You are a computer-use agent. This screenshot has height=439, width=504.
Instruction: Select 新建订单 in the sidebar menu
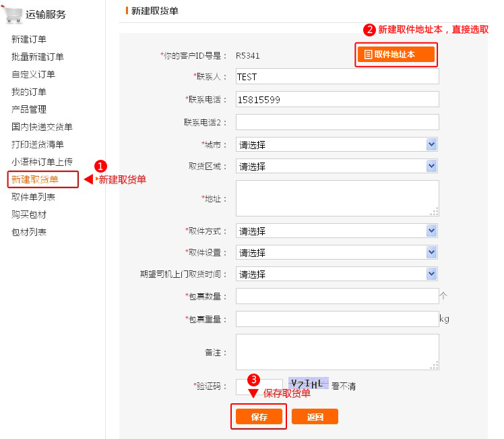tap(29, 40)
